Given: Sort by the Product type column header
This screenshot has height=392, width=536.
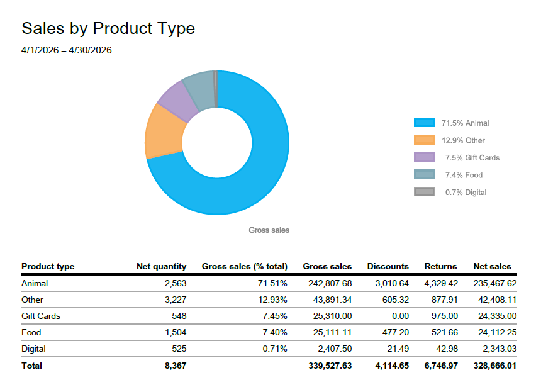Looking at the screenshot, I should click(48, 266).
